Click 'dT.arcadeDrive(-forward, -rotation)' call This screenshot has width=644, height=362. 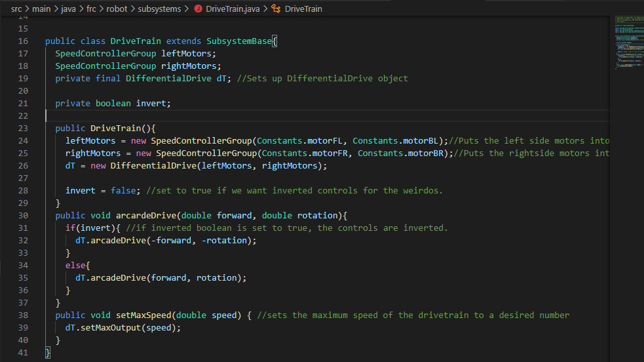(163, 241)
